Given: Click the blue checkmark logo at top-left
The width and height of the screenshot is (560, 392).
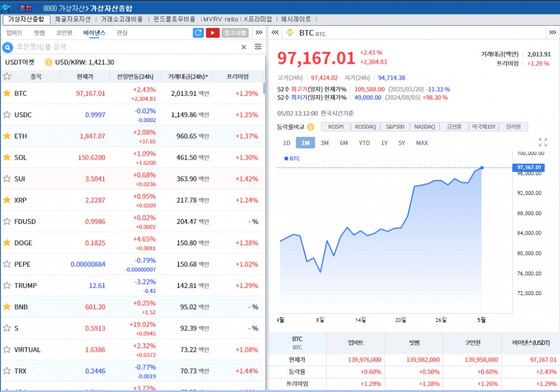Looking at the screenshot, I should pyautogui.click(x=6, y=6).
